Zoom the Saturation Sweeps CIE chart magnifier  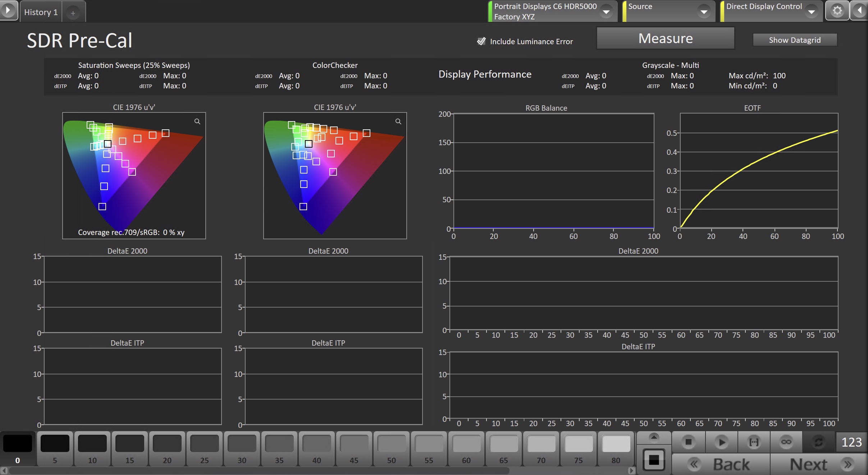click(197, 121)
